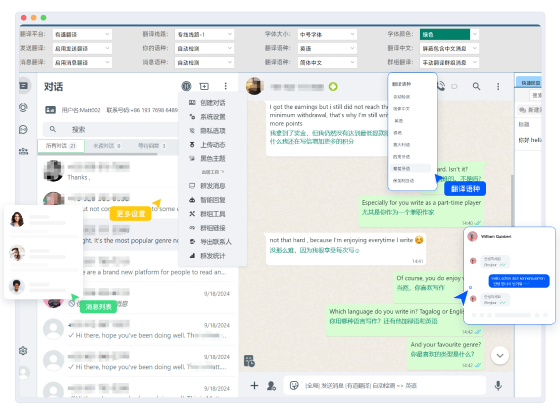Click the 搜索 conversation search field
The image size is (560, 420).
pyautogui.click(x=111, y=129)
